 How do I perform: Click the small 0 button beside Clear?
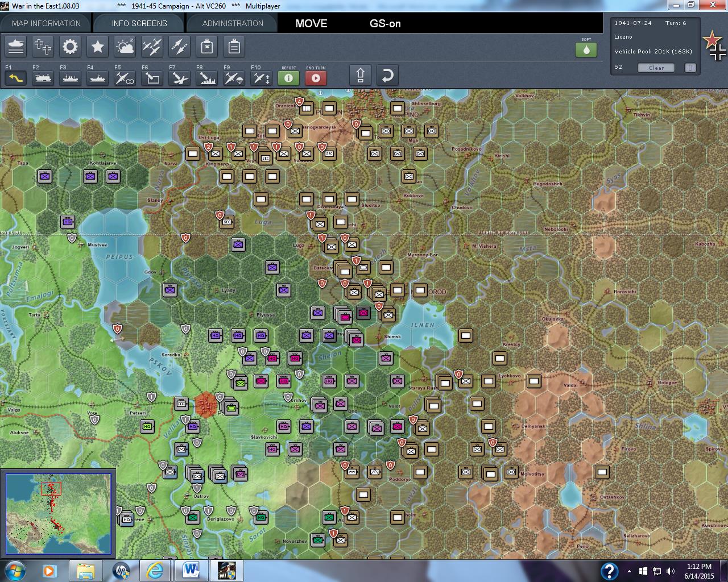(690, 68)
